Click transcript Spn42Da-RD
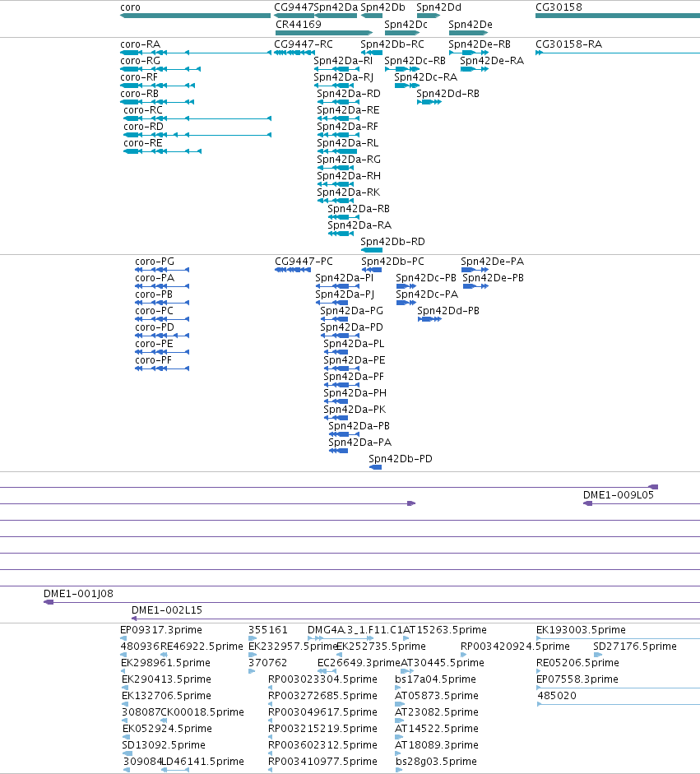This screenshot has height=774, width=700. click(x=338, y=102)
